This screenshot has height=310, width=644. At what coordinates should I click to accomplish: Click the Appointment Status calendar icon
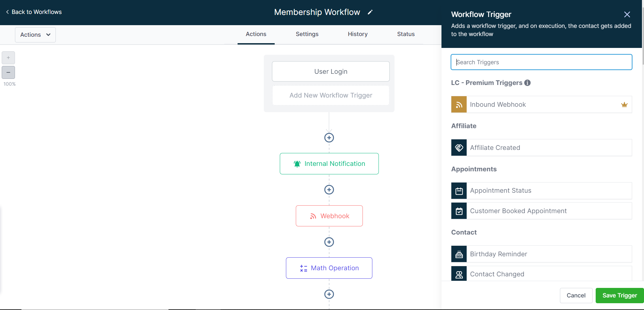tap(459, 191)
